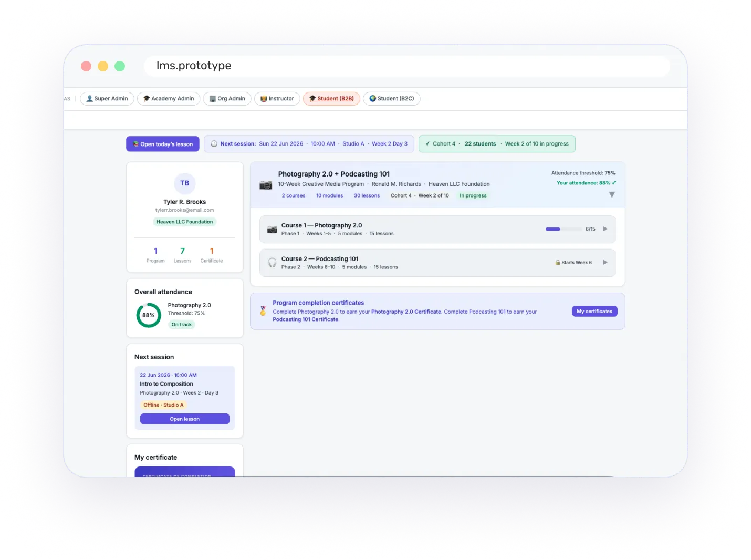Click 'Your attendance: 88%' text

(586, 183)
